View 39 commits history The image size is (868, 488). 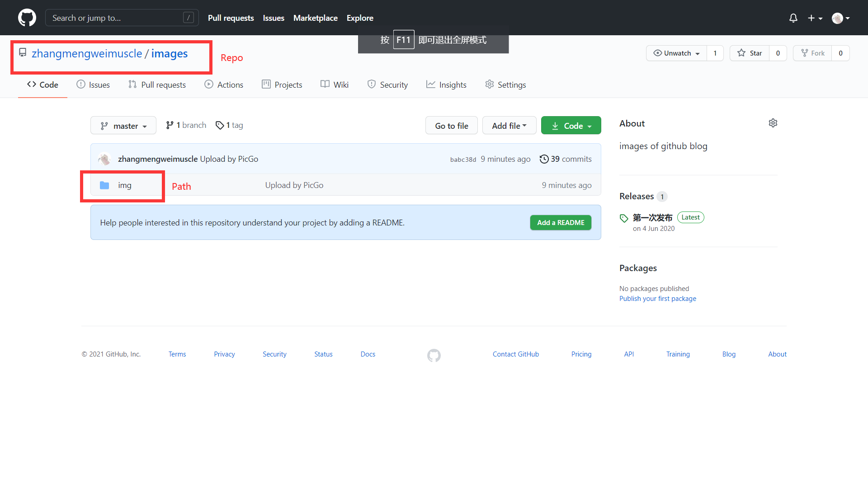pos(566,159)
